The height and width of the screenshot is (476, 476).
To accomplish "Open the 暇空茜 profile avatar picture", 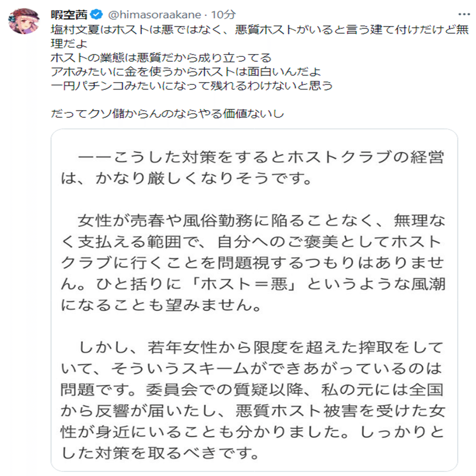I will 24,21.
